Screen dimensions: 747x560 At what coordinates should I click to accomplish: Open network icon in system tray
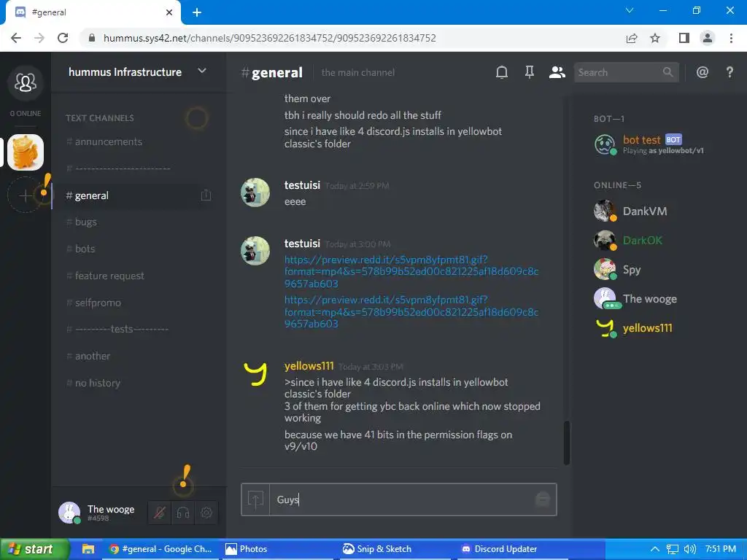672,549
